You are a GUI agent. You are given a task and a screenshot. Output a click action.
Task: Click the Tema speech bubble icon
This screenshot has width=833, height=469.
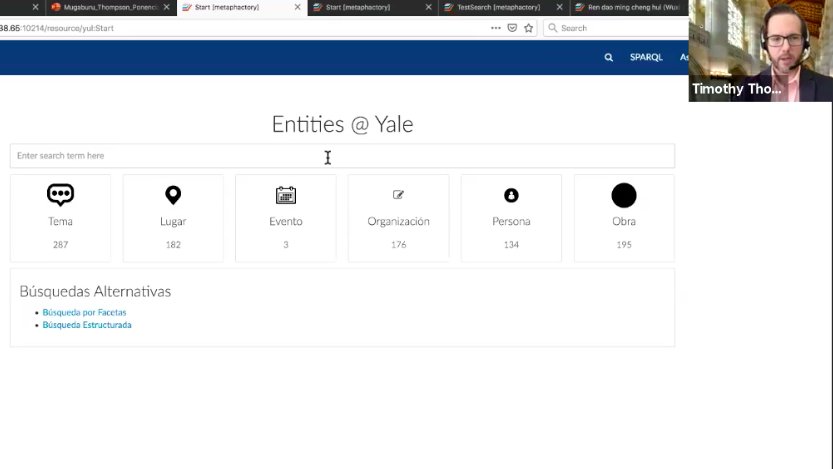[61, 195]
